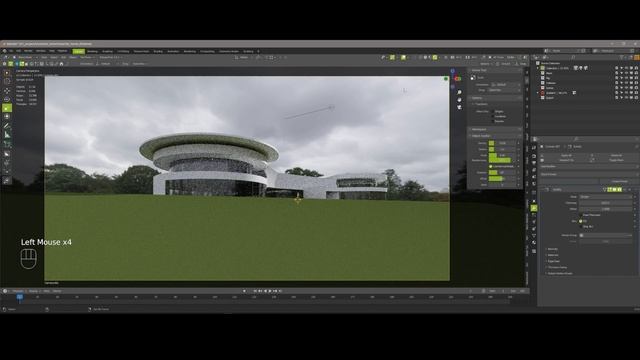This screenshot has width=640, height=360.
Task: Open the Texture properties tab
Action: point(534,251)
